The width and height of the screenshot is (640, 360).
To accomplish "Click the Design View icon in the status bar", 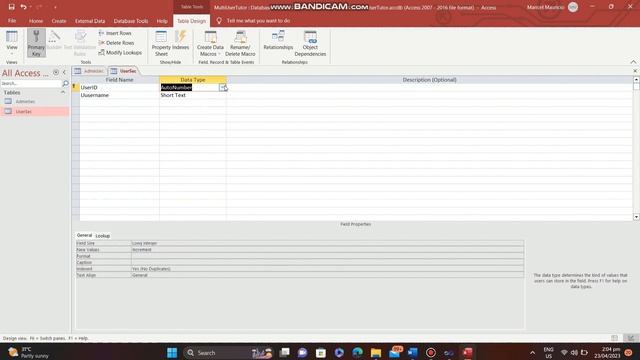I will [x=631, y=338].
